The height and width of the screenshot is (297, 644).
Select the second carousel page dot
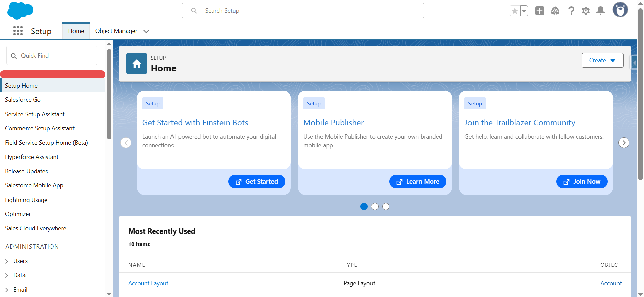point(375,207)
